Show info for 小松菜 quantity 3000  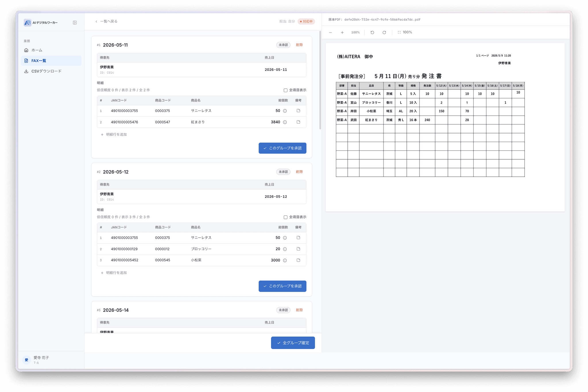click(285, 261)
